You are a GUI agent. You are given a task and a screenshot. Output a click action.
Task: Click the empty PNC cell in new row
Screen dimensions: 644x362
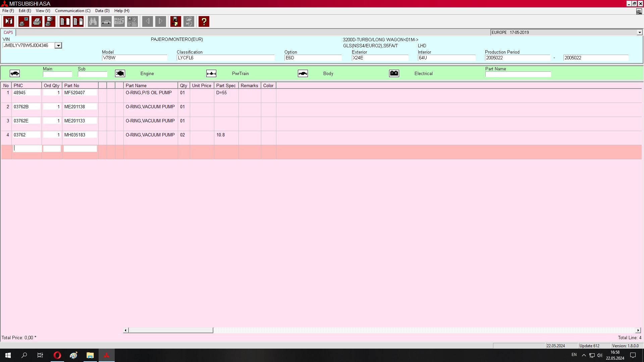[x=27, y=148]
